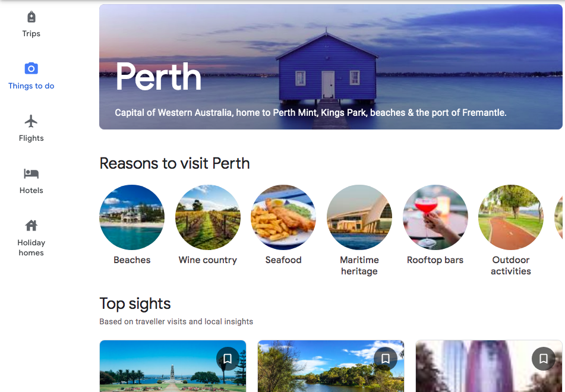The image size is (565, 392).
Task: Bookmark the purple tower sight card
Action: pyautogui.click(x=544, y=359)
